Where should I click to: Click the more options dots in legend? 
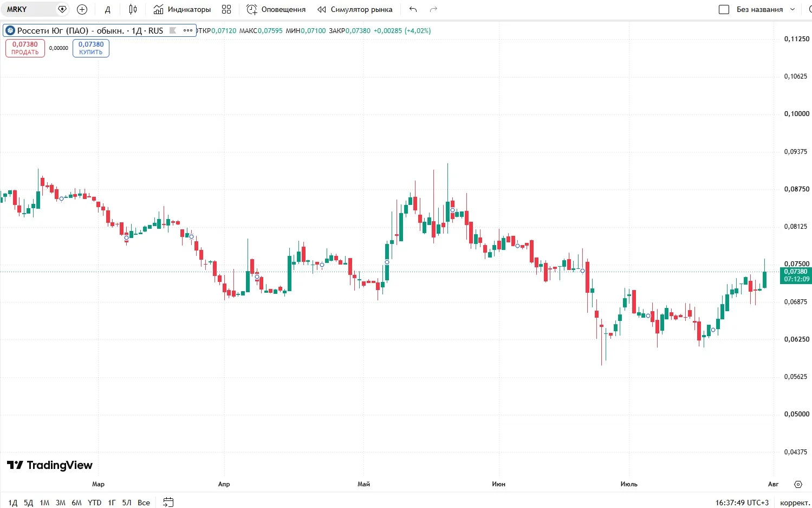pos(187,30)
